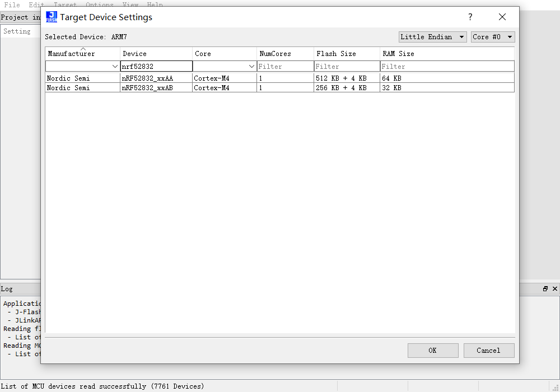Open the Little Endian dropdown
Viewport: 560px width, 392px height.
[432, 37]
